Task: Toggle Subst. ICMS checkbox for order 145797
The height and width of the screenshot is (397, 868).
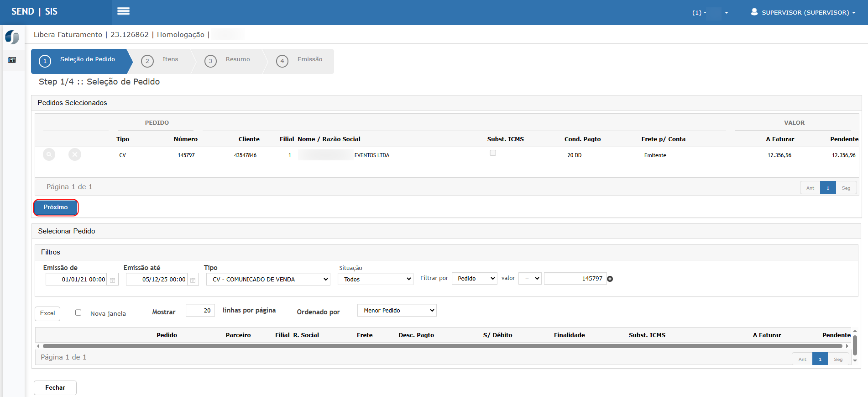Action: point(493,153)
